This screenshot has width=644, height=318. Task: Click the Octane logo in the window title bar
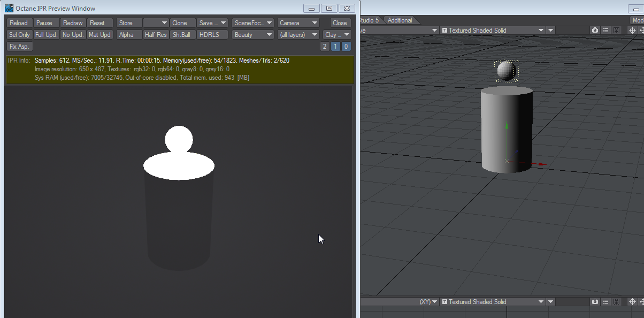[x=9, y=8]
